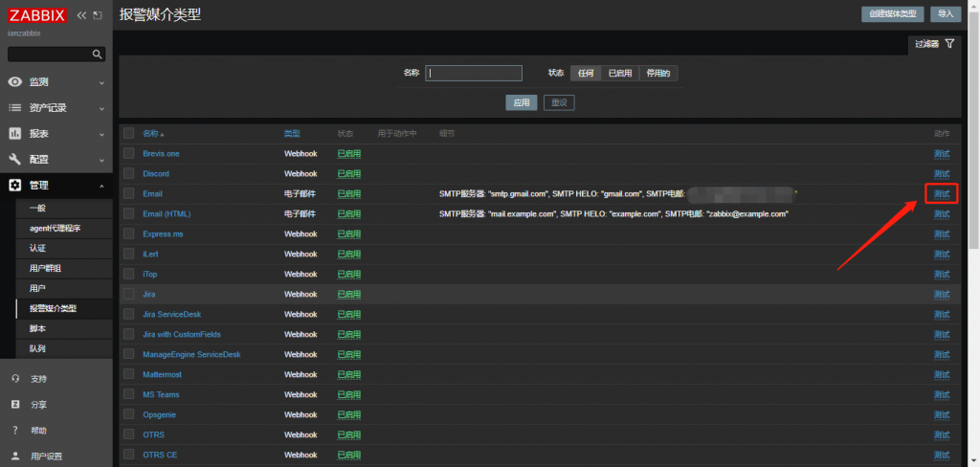Open the 监测 eye icon menu
The image size is (980, 467).
click(x=15, y=82)
